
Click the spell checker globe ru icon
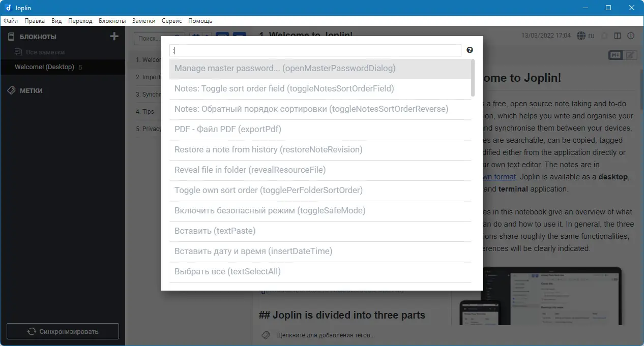(x=586, y=36)
